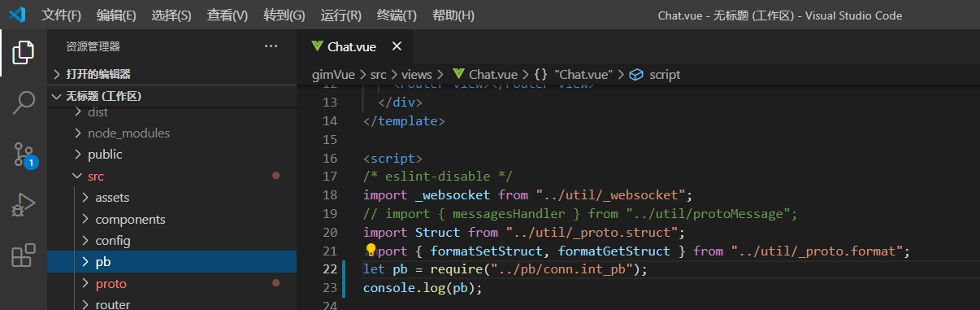Open the 文件(F) menu
The image size is (980, 310).
coord(62,15)
